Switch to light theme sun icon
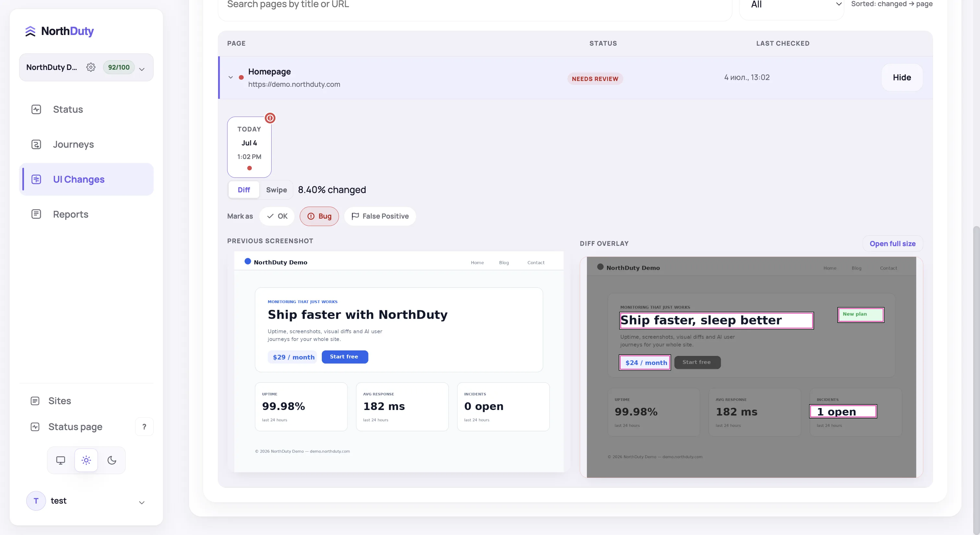The image size is (980, 535). click(x=86, y=461)
